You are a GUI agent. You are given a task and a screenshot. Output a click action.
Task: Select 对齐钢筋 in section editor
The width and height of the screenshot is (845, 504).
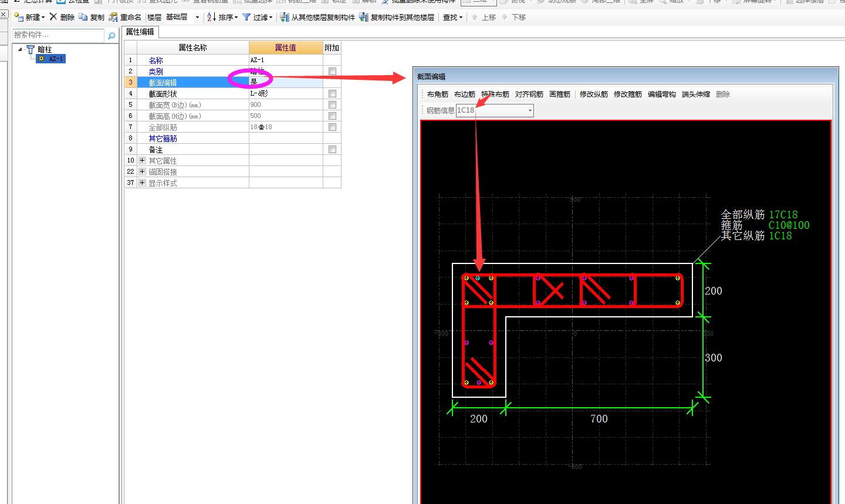[x=529, y=94]
